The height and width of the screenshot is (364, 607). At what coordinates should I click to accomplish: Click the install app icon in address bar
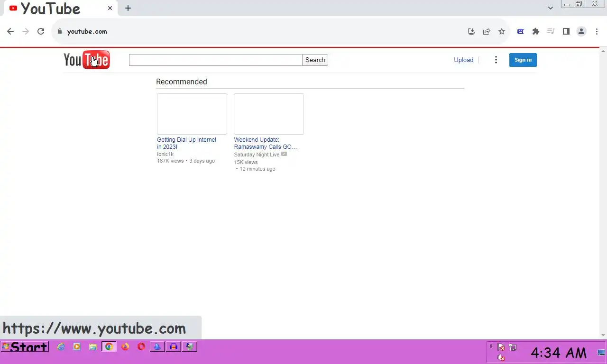point(471,31)
